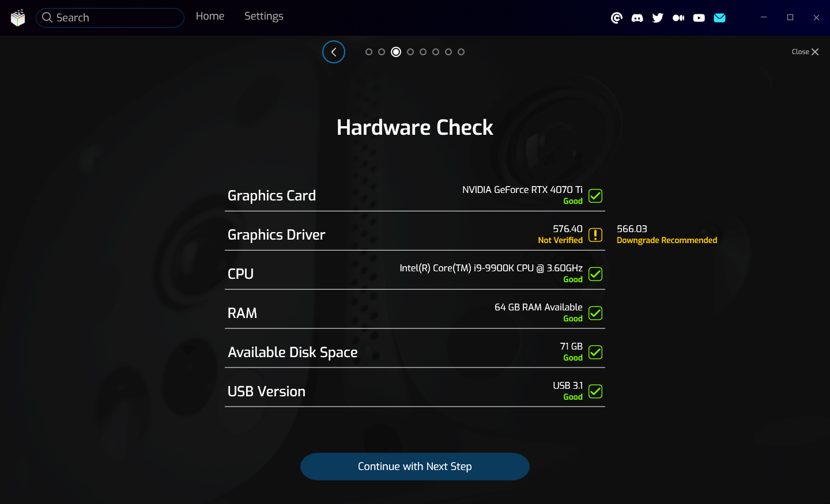Image resolution: width=830 pixels, height=504 pixels.
Task: Open the Settings menu
Action: tap(263, 16)
